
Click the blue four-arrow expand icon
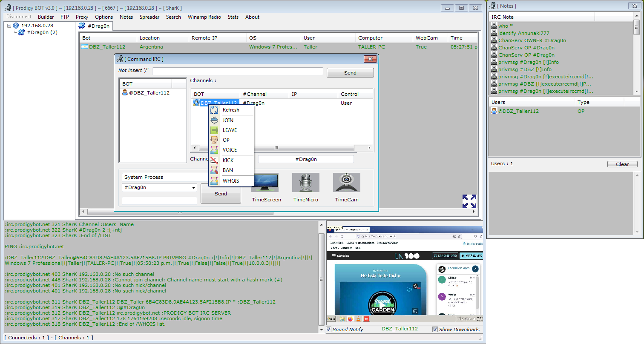tap(469, 201)
